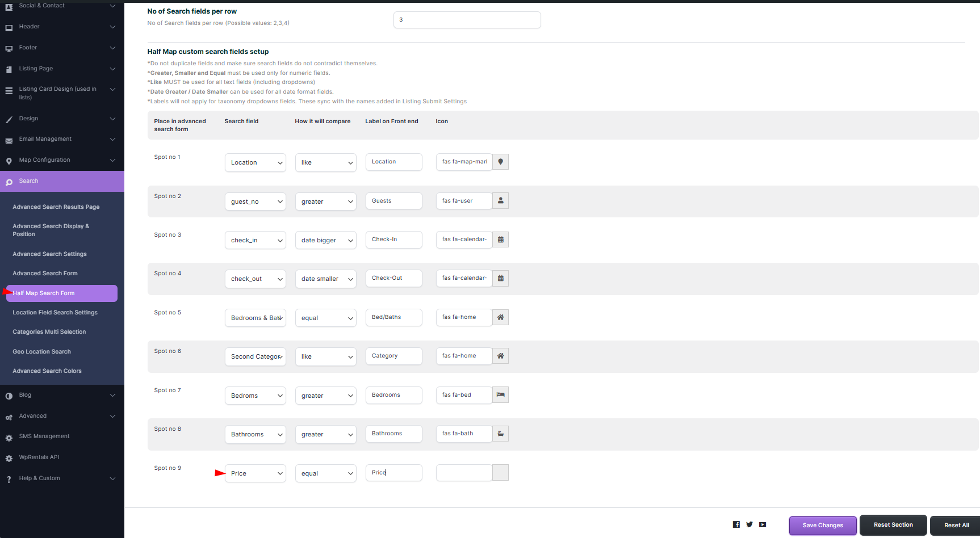Click the calendar icon for Check-In row
This screenshot has height=538, width=980.
click(500, 239)
